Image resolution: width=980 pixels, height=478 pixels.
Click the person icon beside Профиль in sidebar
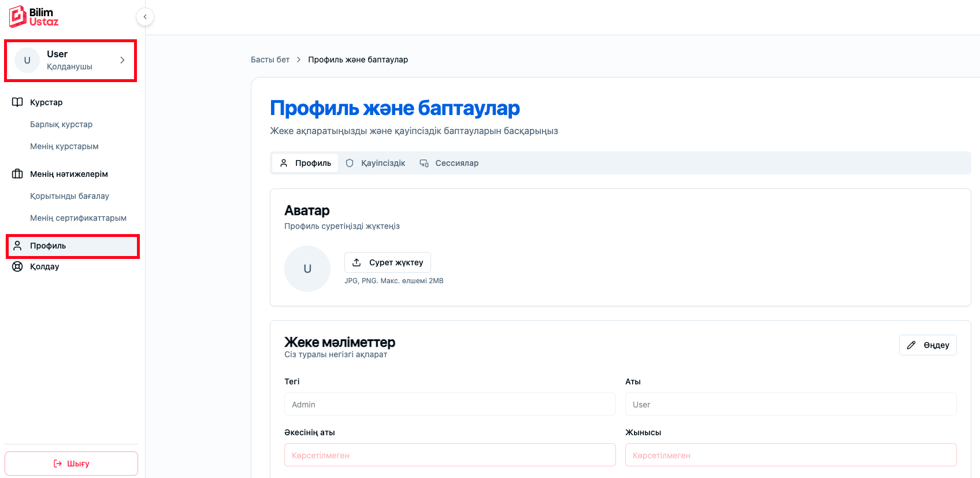(x=17, y=246)
